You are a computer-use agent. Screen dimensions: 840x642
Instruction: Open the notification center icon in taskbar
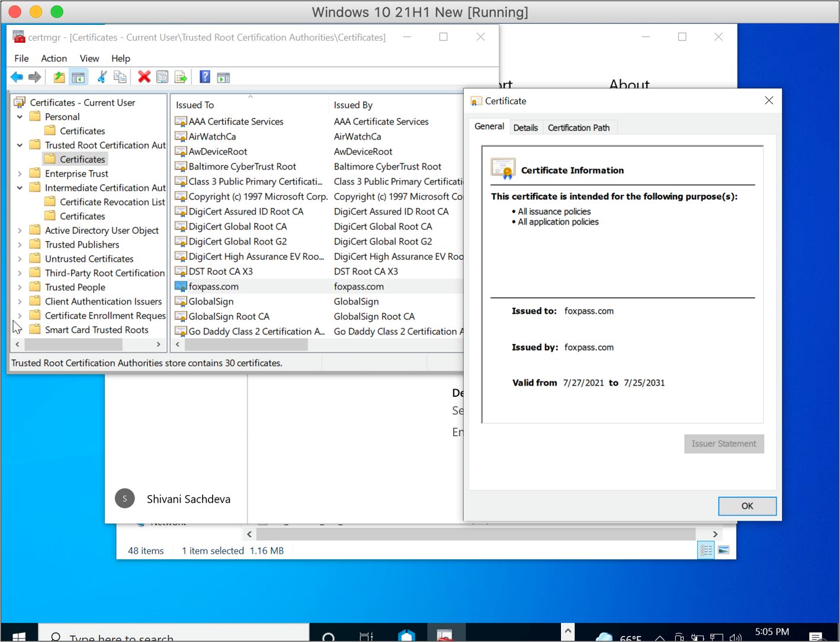click(x=816, y=636)
